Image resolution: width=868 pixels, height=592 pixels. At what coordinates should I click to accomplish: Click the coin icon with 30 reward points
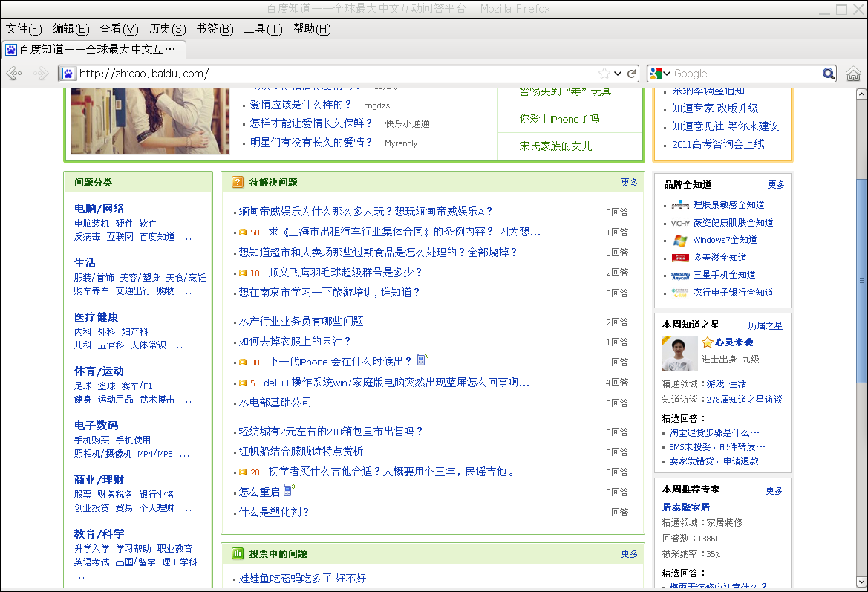(x=243, y=362)
